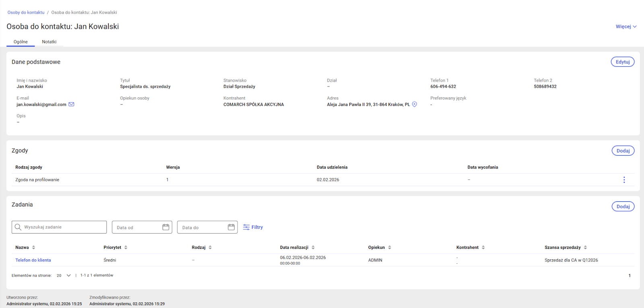Image resolution: width=644 pixels, height=308 pixels.
Task: Expand the Więcej dropdown menu
Action: tap(626, 27)
